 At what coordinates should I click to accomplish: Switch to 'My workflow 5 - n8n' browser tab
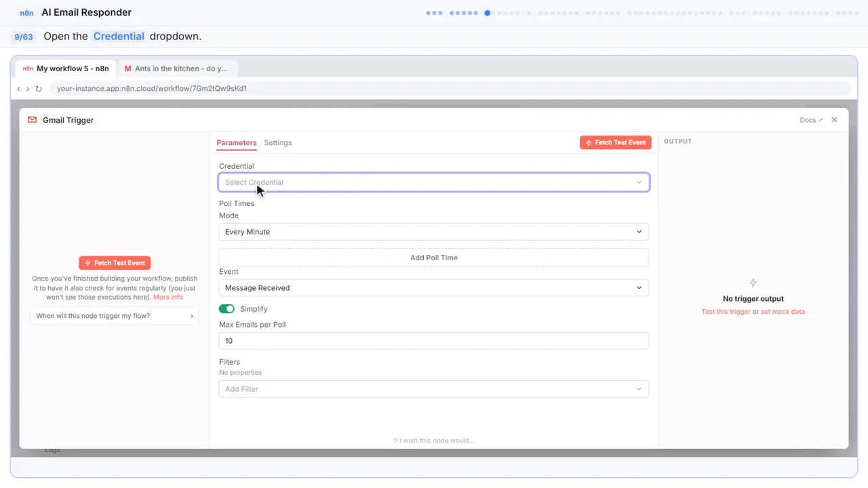[x=66, y=68]
